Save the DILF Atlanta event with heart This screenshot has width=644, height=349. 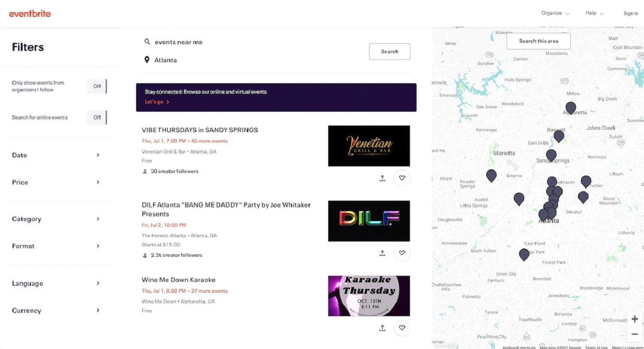[x=402, y=253]
